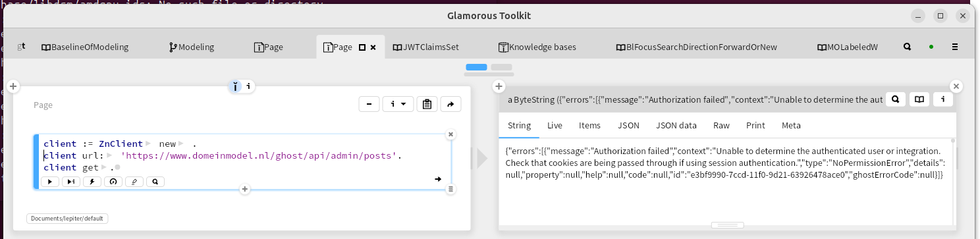
Task: Click plus at top-left of Page pane
Action: (13, 86)
